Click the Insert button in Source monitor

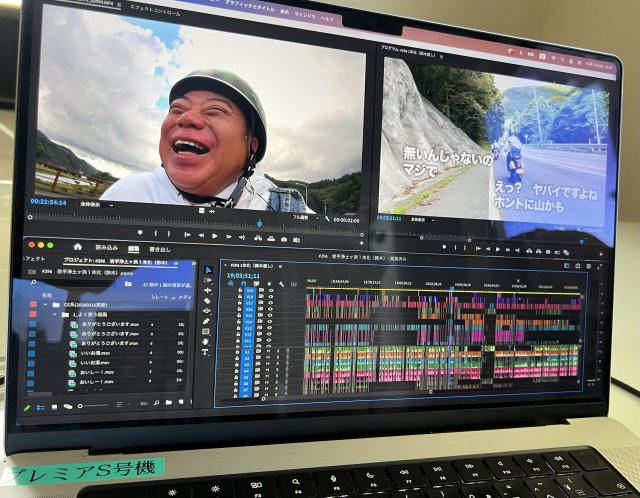(x=258, y=238)
